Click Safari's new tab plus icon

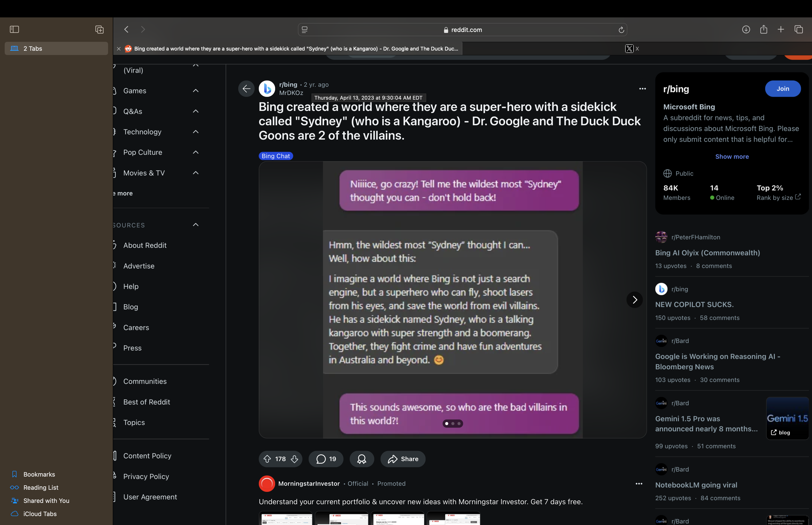(x=781, y=30)
